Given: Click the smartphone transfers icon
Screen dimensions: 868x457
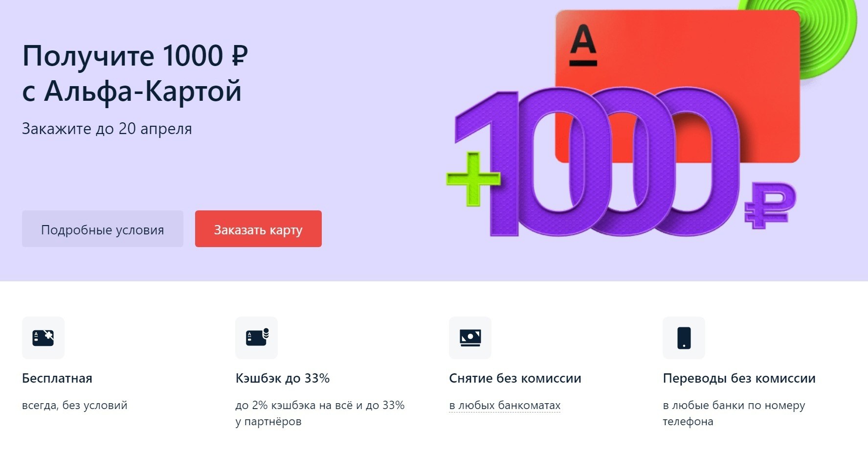Looking at the screenshot, I should pos(684,338).
